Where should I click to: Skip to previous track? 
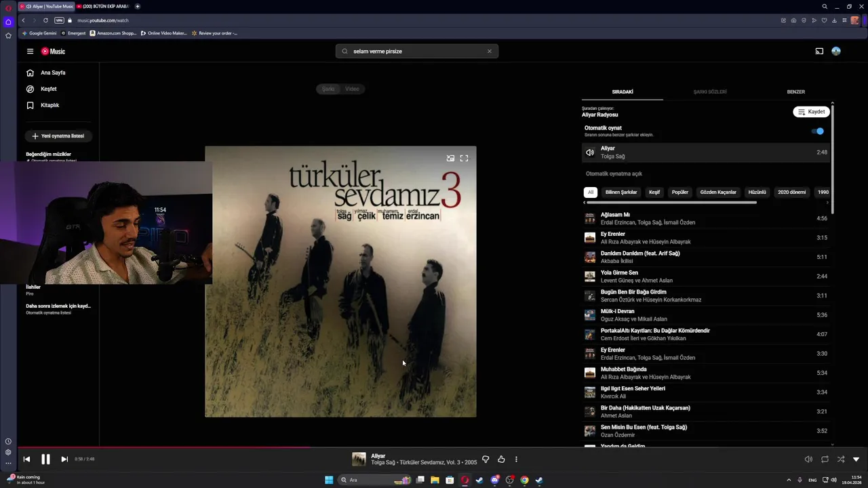pyautogui.click(x=26, y=460)
